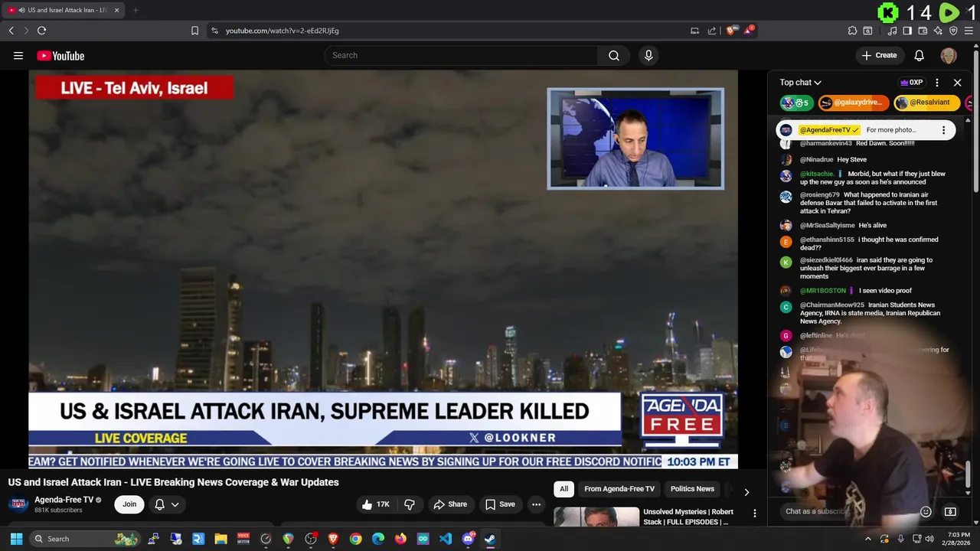
Task: Like the video with 17K likes
Action: [376, 504]
